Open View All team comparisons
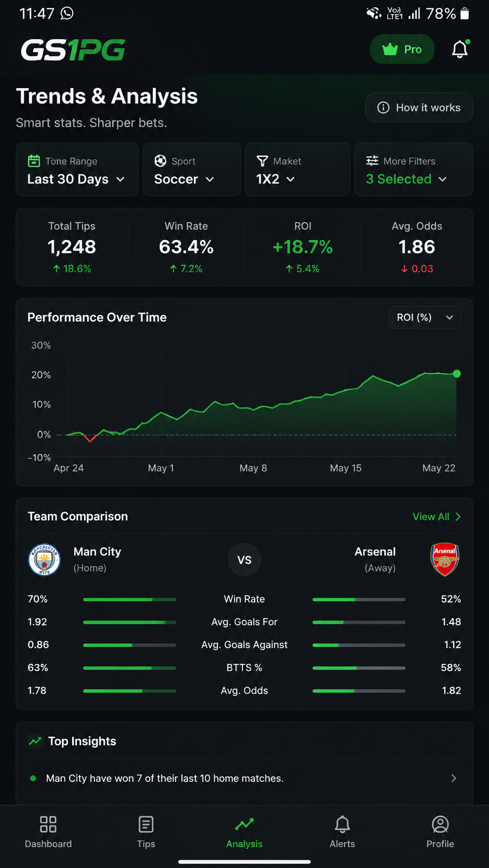This screenshot has width=489, height=868. click(437, 517)
